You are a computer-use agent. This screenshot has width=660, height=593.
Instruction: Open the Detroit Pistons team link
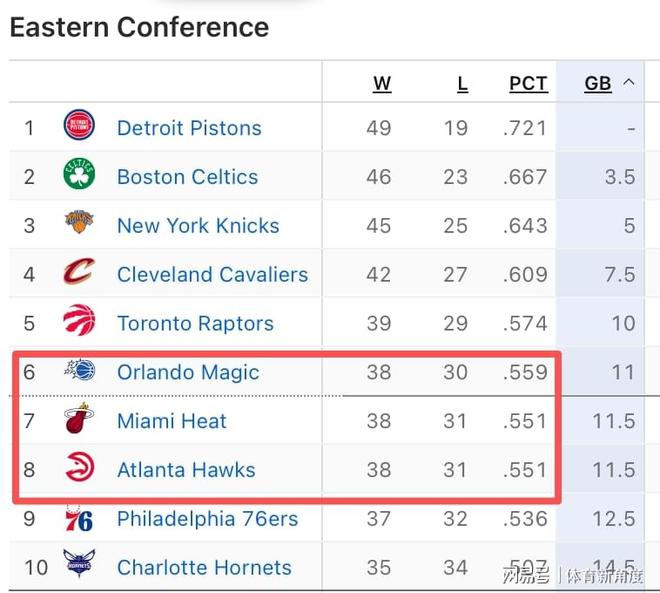tap(189, 128)
